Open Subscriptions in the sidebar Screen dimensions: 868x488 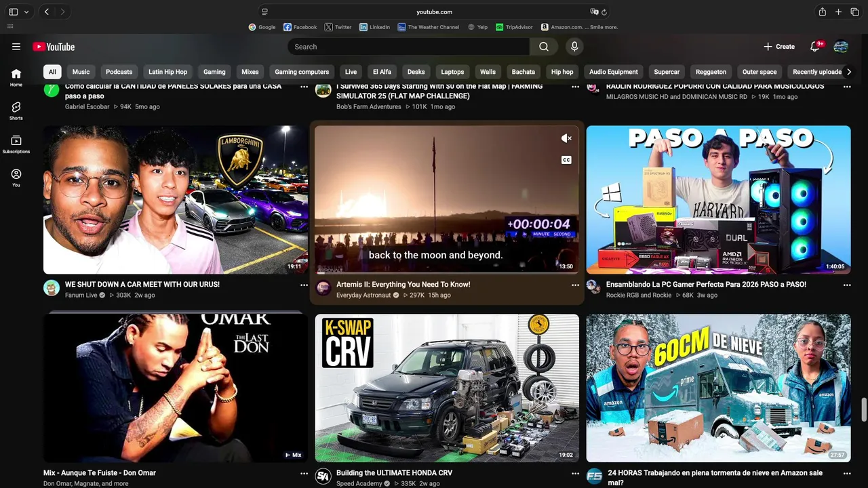tap(16, 144)
